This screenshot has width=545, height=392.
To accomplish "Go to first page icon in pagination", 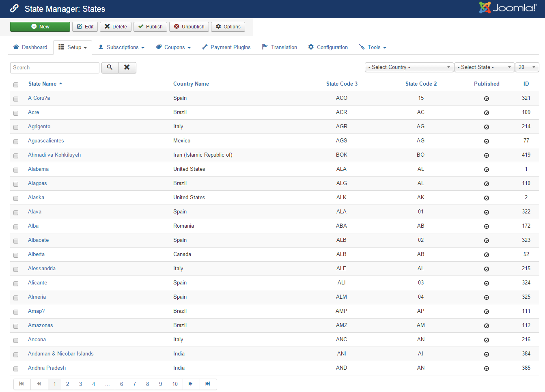I will click(x=22, y=384).
